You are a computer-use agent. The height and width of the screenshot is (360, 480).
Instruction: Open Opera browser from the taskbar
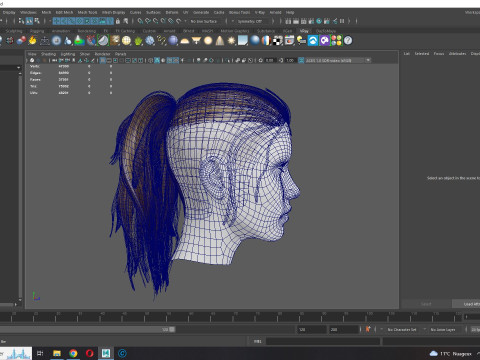tap(89, 353)
